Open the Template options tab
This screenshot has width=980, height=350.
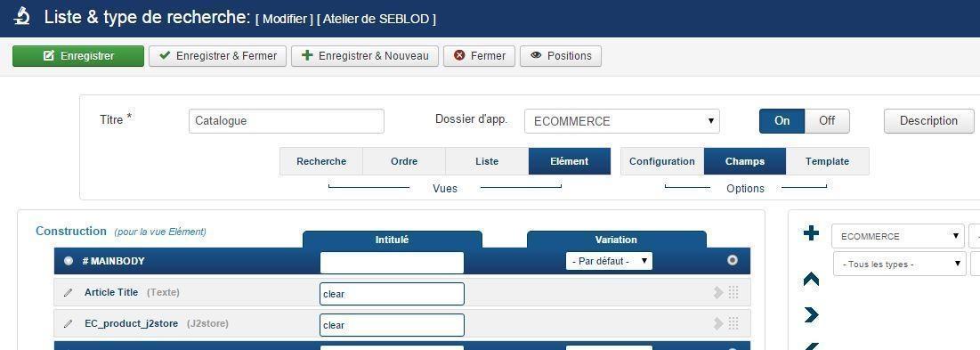827,161
